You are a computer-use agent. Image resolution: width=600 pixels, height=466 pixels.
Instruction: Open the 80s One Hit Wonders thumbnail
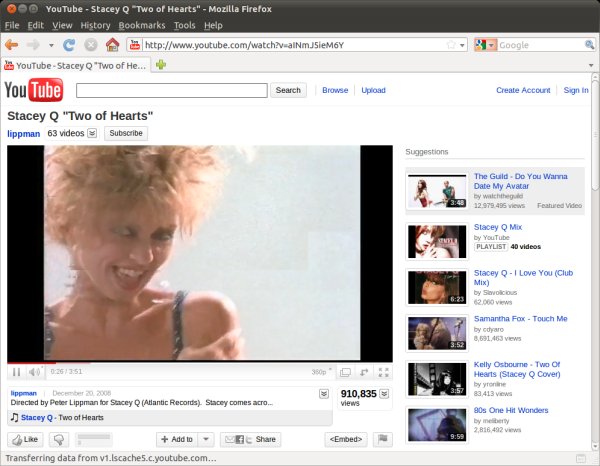[437, 425]
